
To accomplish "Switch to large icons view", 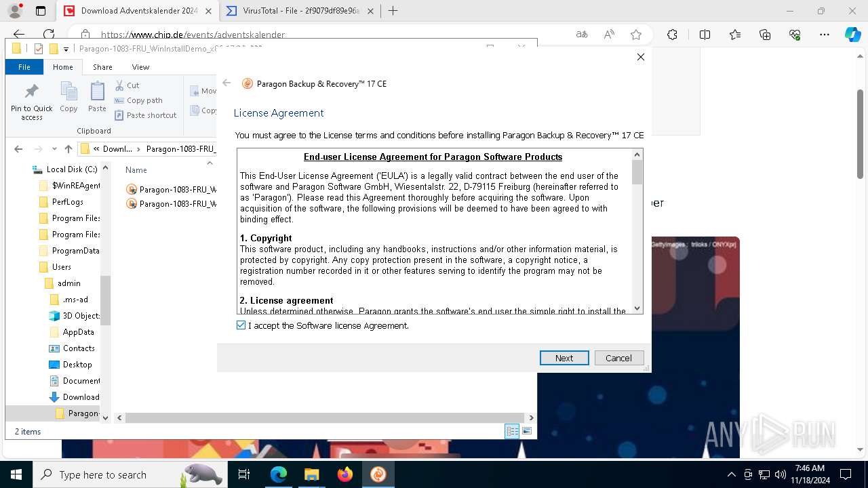I will 527,431.
